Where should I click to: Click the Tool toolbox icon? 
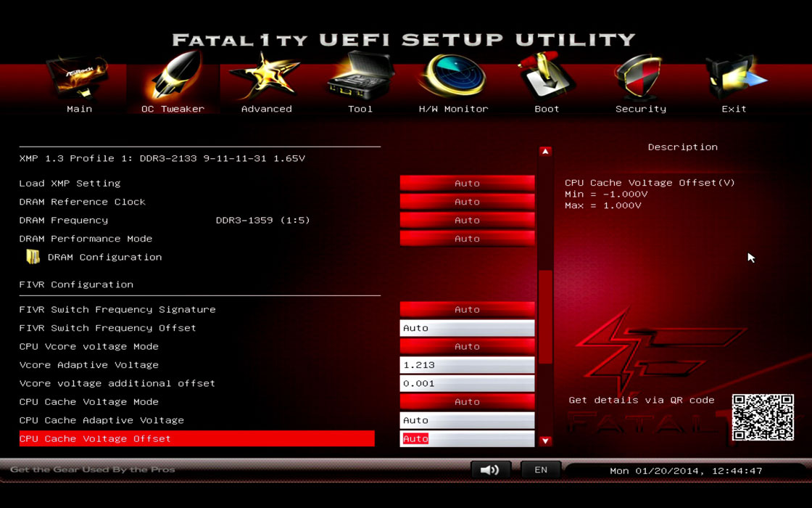(x=360, y=78)
